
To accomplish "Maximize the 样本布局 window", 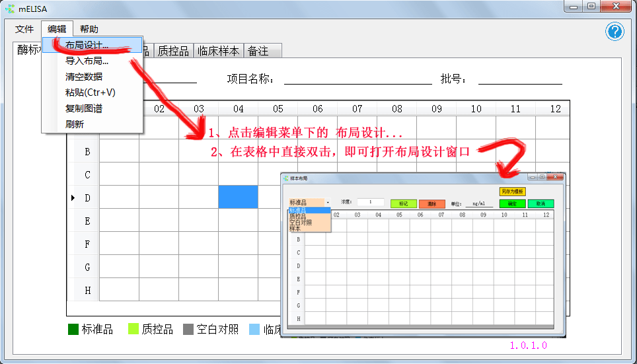I will click(543, 177).
